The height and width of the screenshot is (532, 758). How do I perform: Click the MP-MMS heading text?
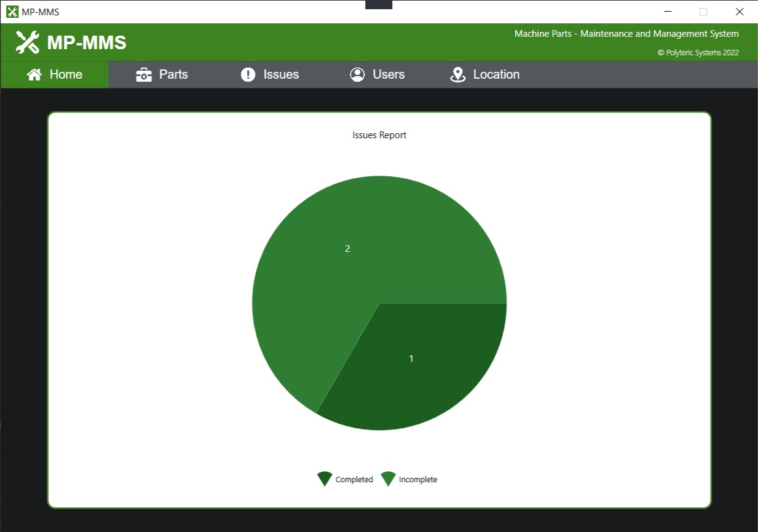click(x=86, y=42)
